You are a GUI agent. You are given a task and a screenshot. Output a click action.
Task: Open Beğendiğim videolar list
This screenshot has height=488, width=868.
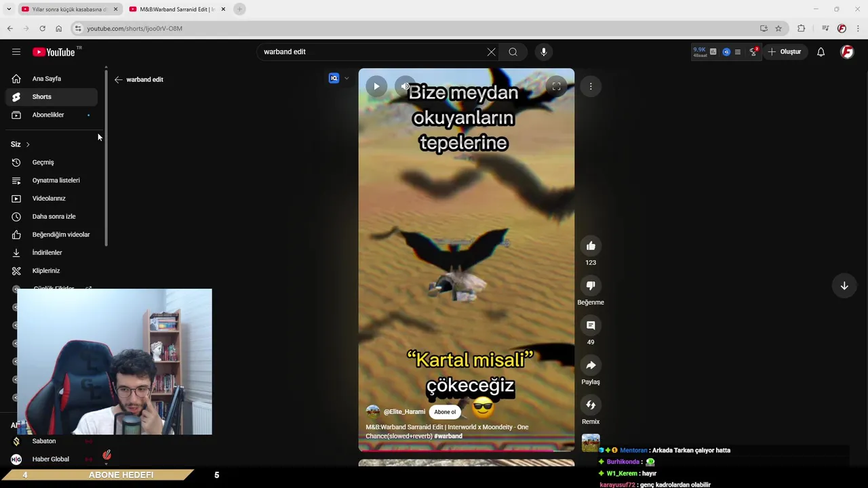point(52,235)
